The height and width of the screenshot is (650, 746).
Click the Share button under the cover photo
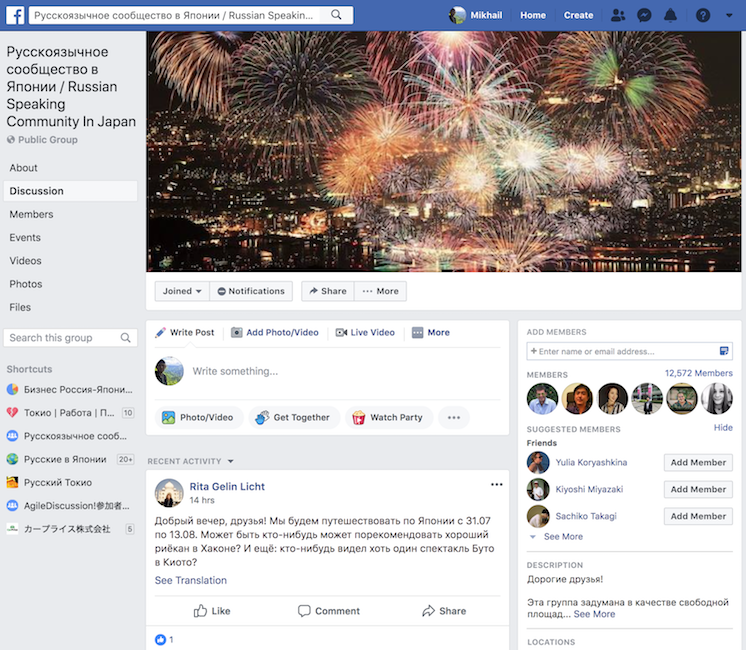coord(328,291)
